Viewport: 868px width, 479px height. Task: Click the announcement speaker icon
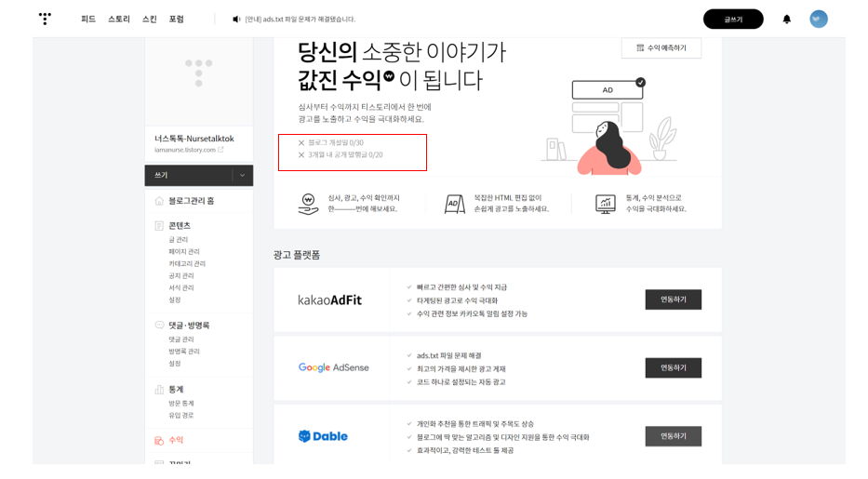(x=236, y=20)
